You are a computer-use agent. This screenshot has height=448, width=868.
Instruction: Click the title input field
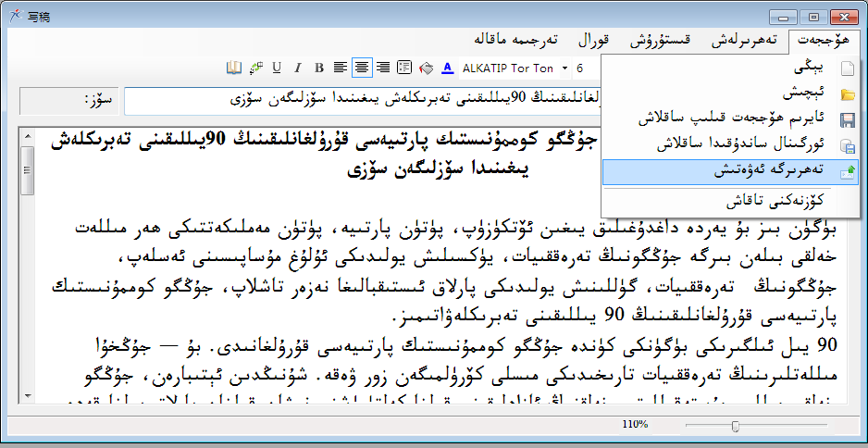[x=361, y=97]
